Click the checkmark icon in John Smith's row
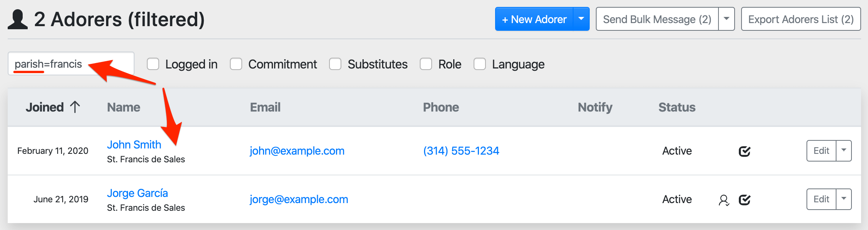 pos(745,151)
